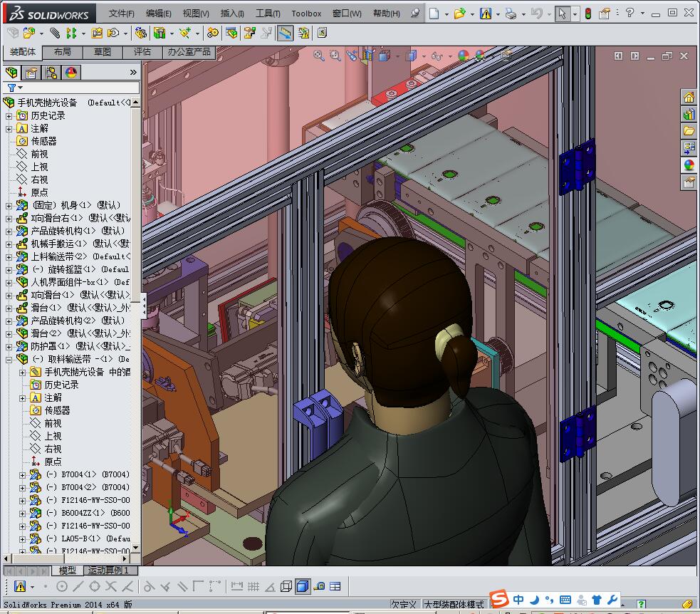The width and height of the screenshot is (700, 614).
Task: Click the Open document folder icon
Action: 459,14
